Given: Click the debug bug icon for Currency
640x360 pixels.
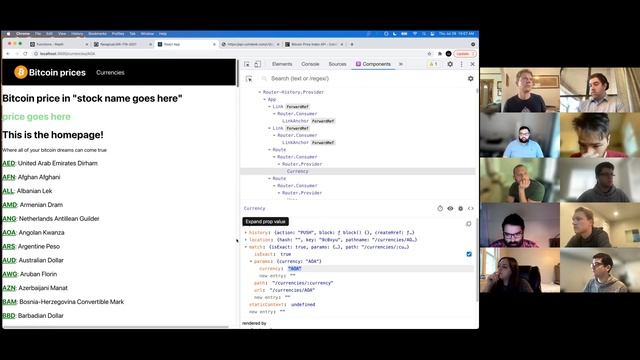Looking at the screenshot, I should (x=460, y=208).
